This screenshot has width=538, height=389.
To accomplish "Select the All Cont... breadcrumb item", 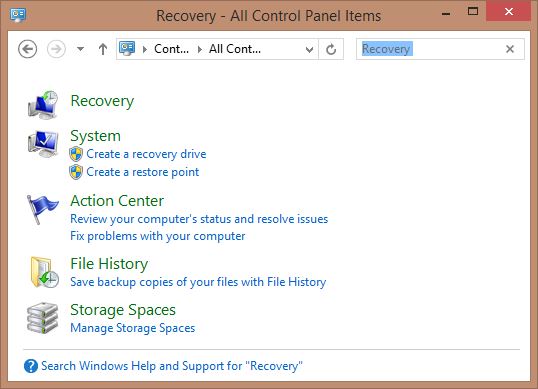I will 235,49.
